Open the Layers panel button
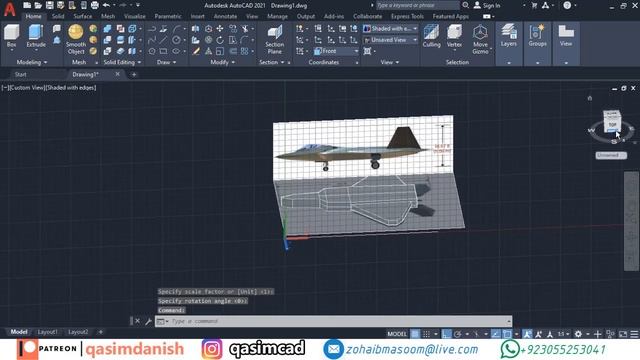The image size is (640, 360). (509, 36)
